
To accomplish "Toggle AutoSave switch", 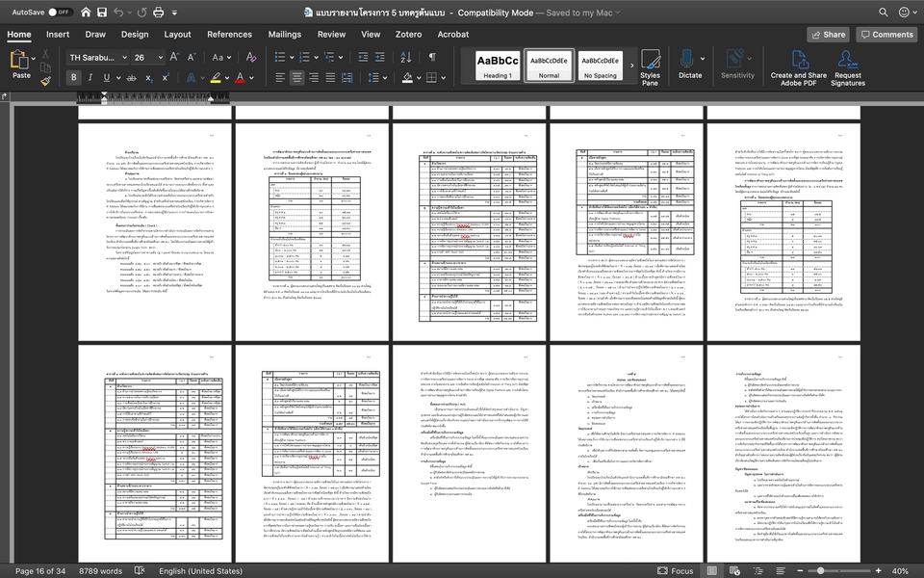I will coord(60,12).
